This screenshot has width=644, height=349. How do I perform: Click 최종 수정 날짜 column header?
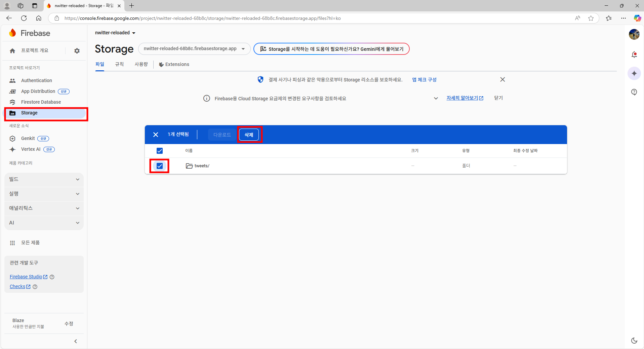click(x=525, y=151)
